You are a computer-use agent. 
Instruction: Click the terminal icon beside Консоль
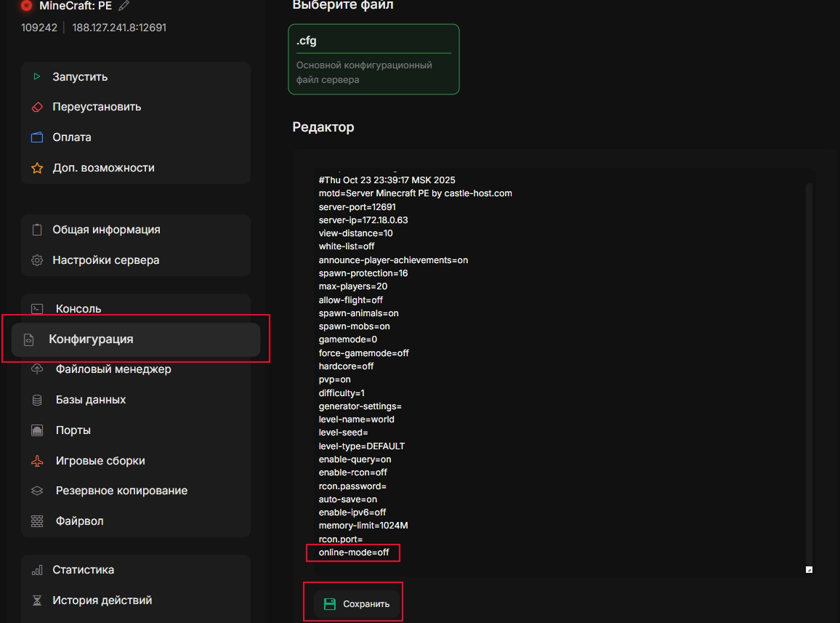37,309
